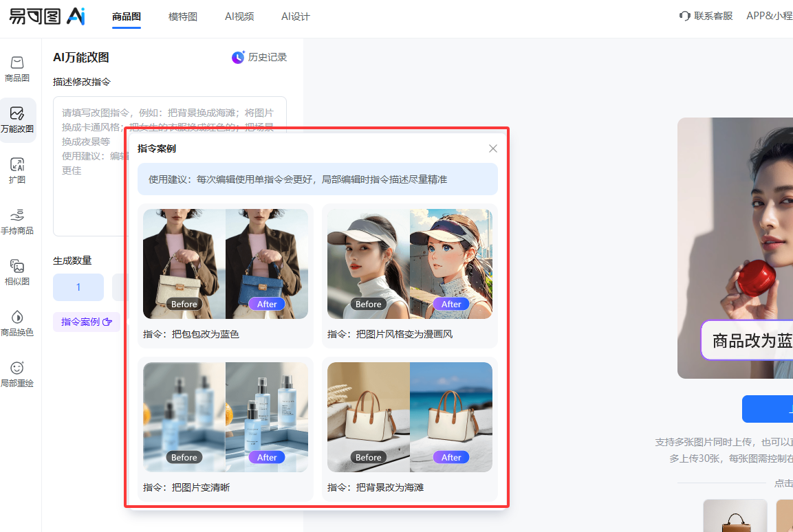Click the 指令案例 button
The height and width of the screenshot is (532, 793).
(86, 322)
